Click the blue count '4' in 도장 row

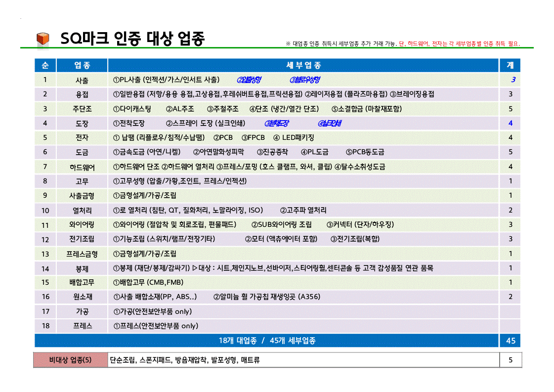510,124
